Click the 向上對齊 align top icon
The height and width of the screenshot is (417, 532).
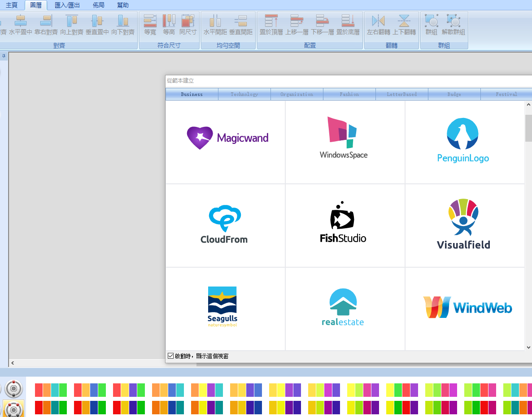[x=72, y=25]
